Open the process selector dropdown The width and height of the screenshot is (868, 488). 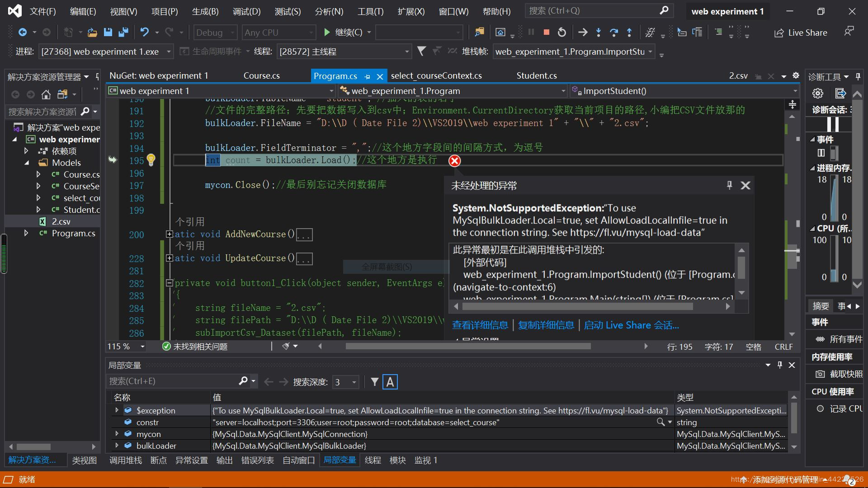(x=106, y=52)
